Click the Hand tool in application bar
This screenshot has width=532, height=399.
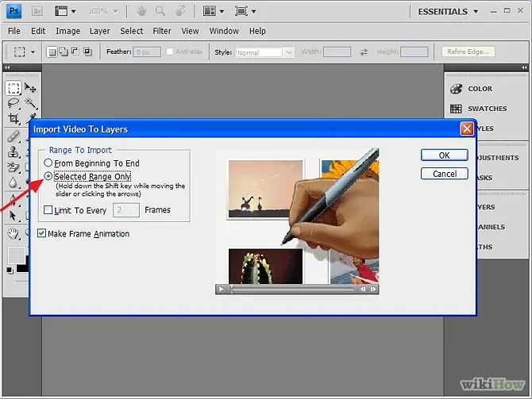pos(141,11)
